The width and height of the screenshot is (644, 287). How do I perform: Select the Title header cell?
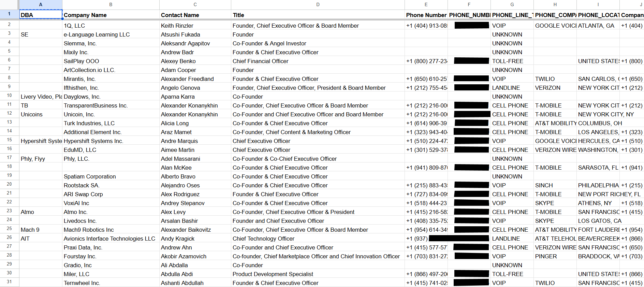coord(318,15)
